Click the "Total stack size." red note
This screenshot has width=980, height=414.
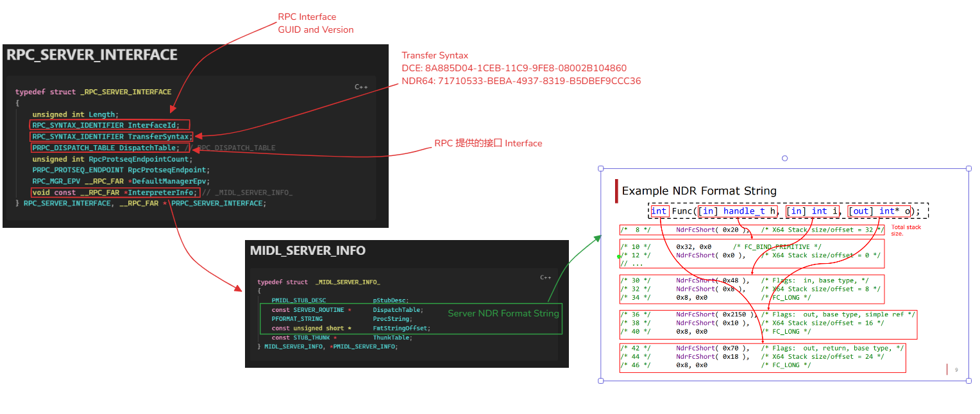point(907,230)
